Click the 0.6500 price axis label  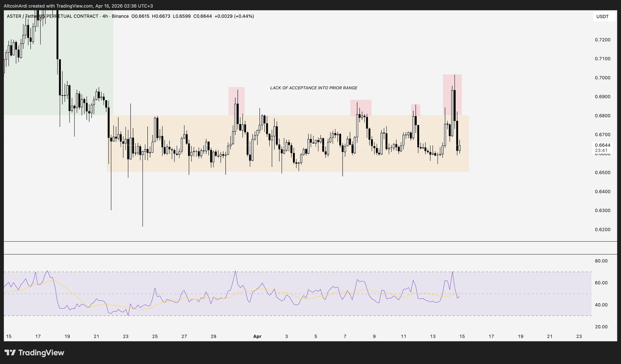point(603,173)
